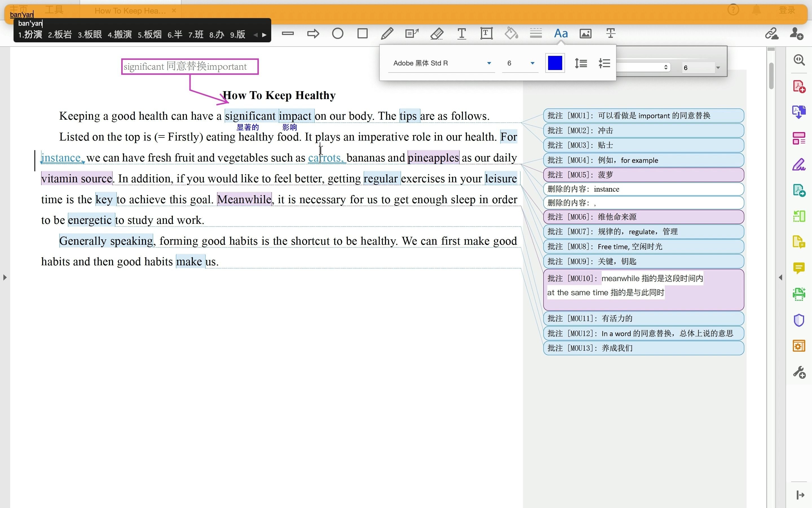Select the oval shape tool
Image resolution: width=812 pixels, height=508 pixels.
pyautogui.click(x=337, y=34)
